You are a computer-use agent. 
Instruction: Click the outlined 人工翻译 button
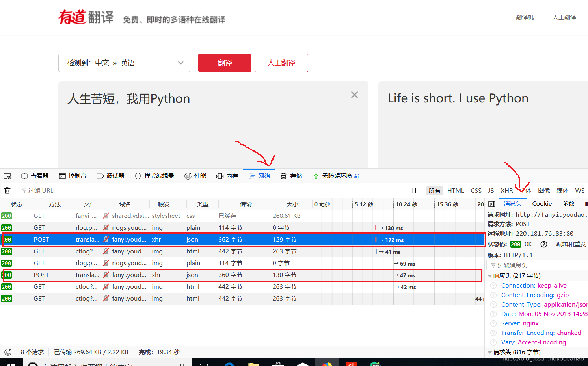(x=281, y=63)
